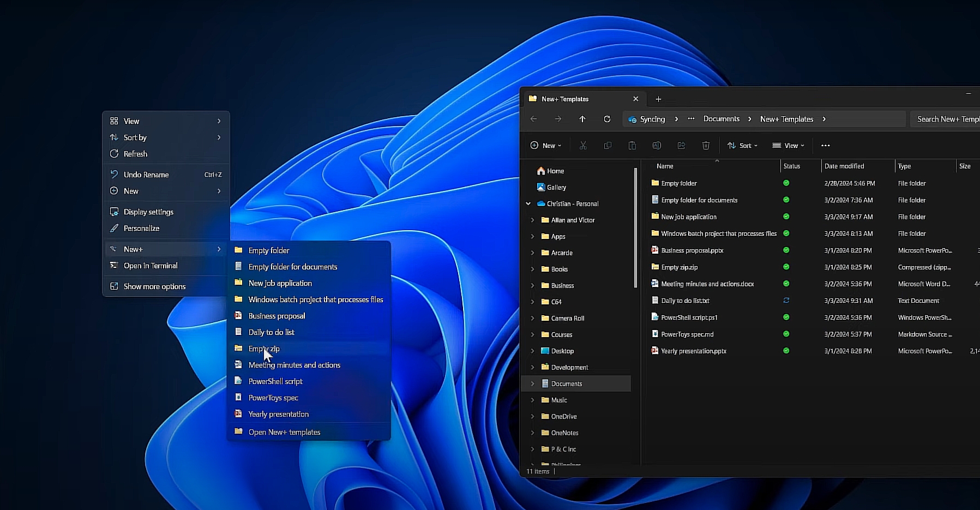Open the View dropdown in Explorer toolbar

click(788, 146)
